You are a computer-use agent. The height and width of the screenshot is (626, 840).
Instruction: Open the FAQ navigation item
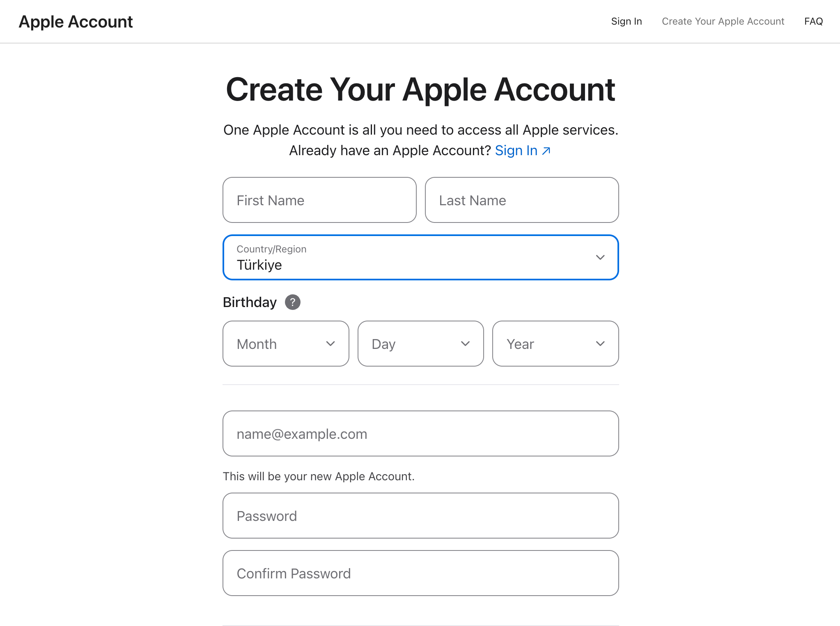(x=813, y=21)
